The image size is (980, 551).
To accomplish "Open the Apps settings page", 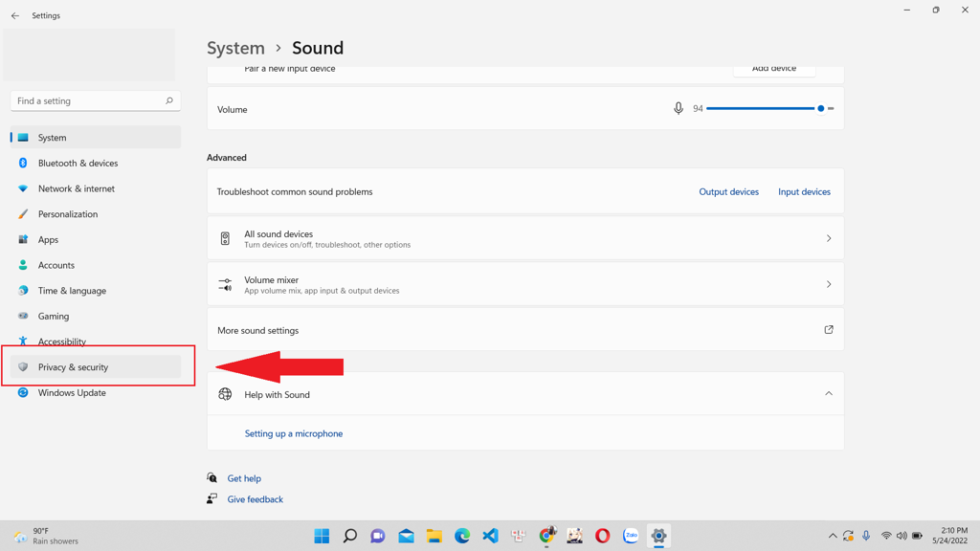I will [96, 240].
